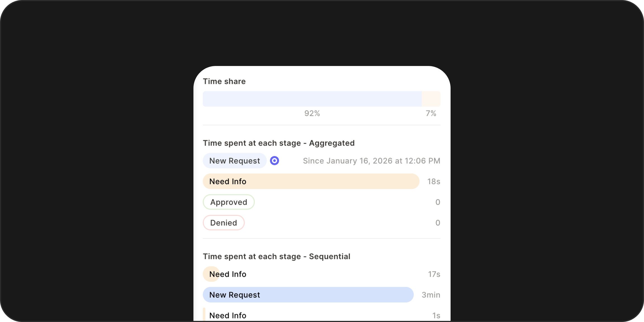Click the 'Time spent at each stage - Aggregated' heading
The height and width of the screenshot is (322, 644).
(279, 143)
